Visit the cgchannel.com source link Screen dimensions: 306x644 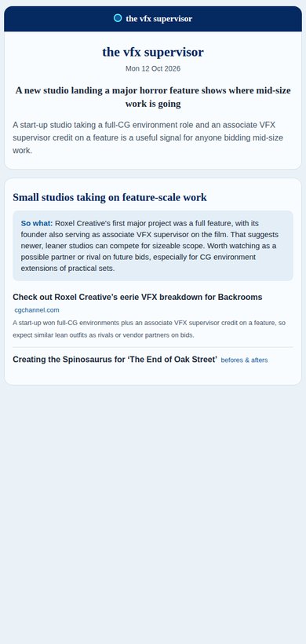pyautogui.click(x=37, y=310)
